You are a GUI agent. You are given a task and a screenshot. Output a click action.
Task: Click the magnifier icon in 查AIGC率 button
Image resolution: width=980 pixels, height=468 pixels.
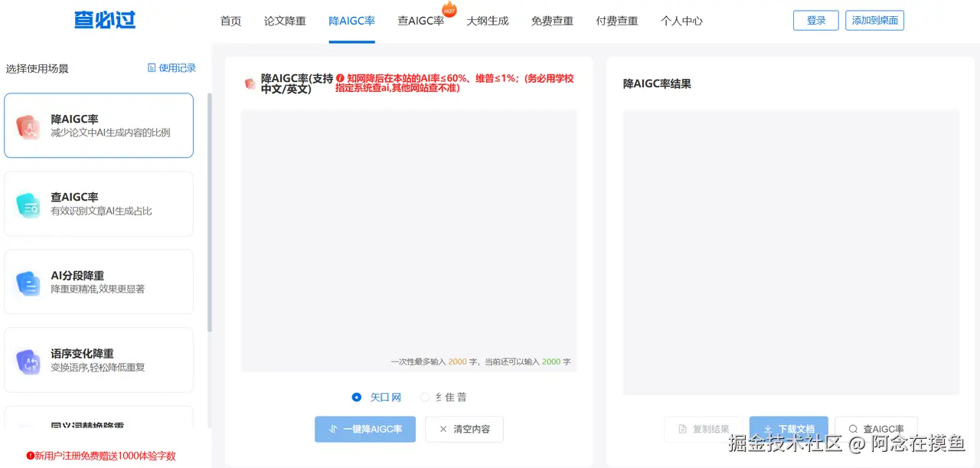coord(853,430)
